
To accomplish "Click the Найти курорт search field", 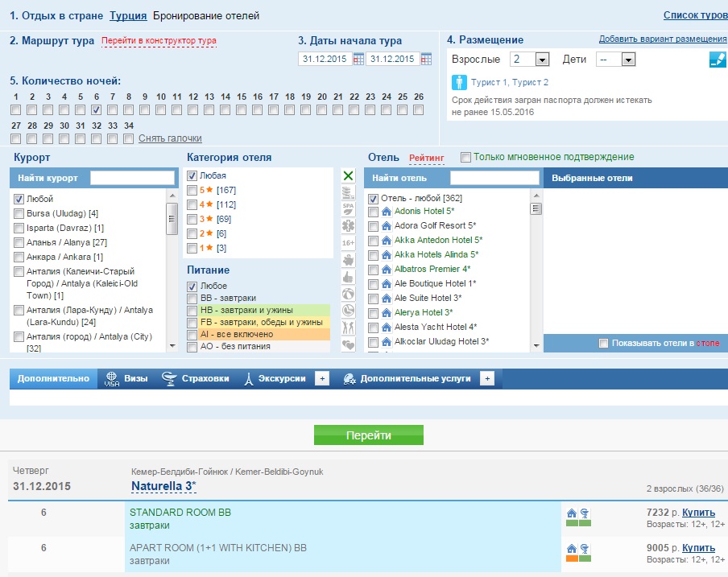I will tap(132, 178).
